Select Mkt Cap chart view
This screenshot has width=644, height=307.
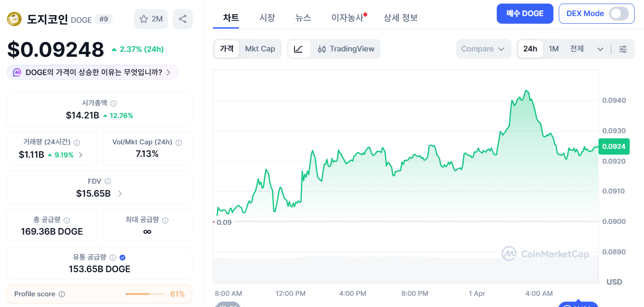click(x=260, y=49)
